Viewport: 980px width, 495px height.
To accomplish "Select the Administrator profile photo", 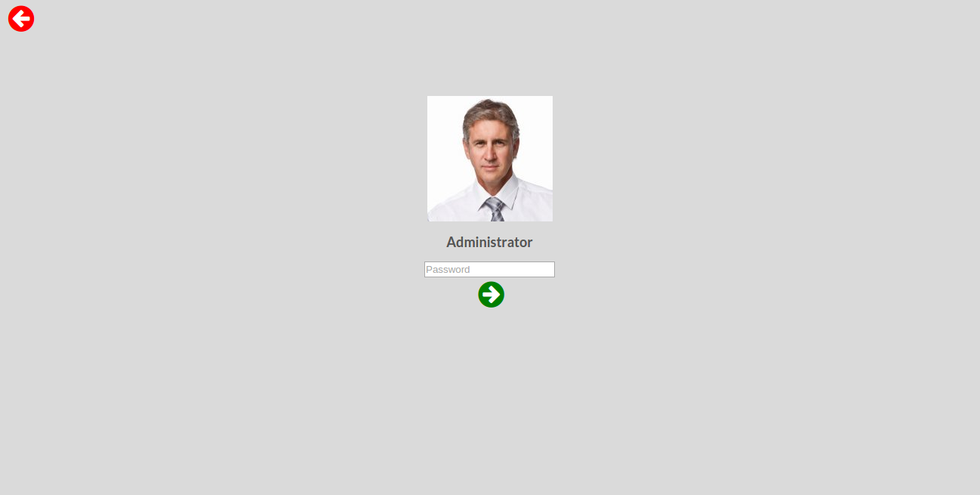I will tap(490, 159).
